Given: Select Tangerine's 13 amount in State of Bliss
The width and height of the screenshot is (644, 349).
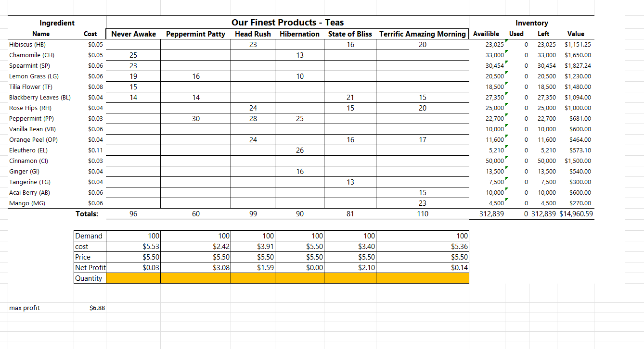Looking at the screenshot, I should tap(350, 182).
